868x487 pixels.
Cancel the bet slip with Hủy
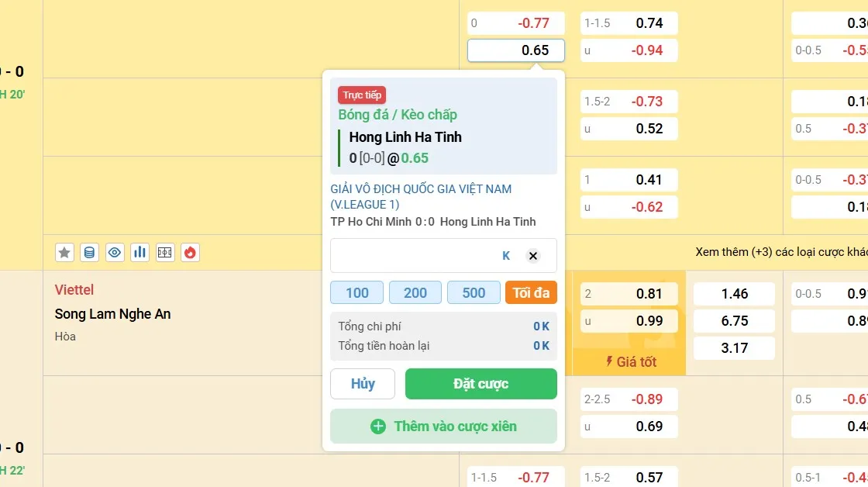363,384
